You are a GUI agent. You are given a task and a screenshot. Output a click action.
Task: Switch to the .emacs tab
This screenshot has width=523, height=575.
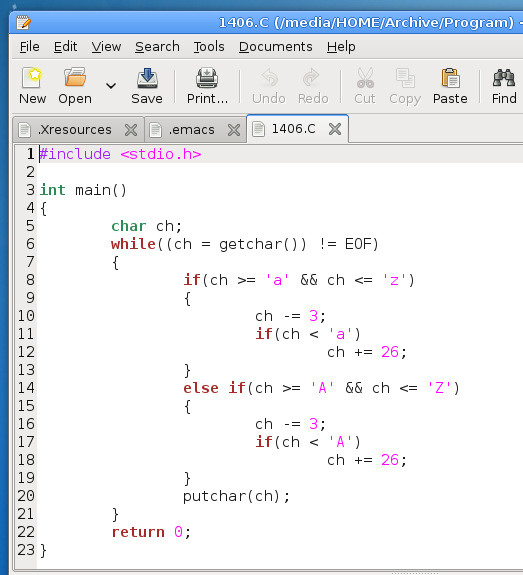[191, 130]
